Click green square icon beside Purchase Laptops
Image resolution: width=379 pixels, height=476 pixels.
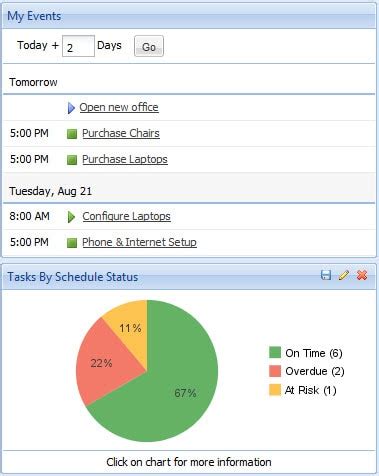coord(72,160)
